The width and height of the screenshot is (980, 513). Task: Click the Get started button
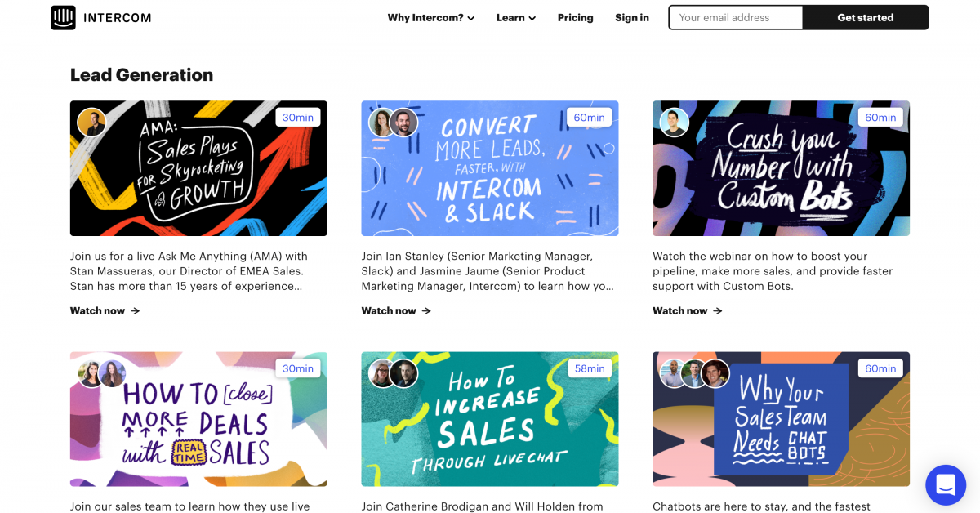click(x=866, y=17)
